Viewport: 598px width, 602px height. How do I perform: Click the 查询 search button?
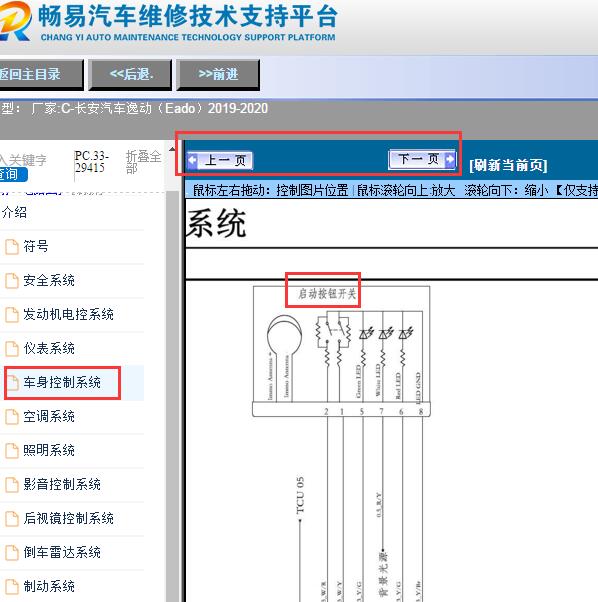point(13,174)
